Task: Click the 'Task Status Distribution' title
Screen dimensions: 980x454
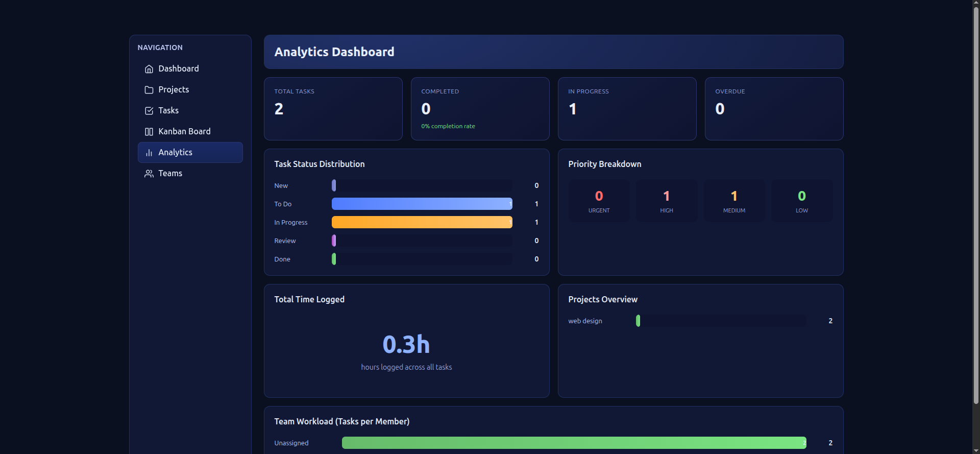Action: (320, 164)
